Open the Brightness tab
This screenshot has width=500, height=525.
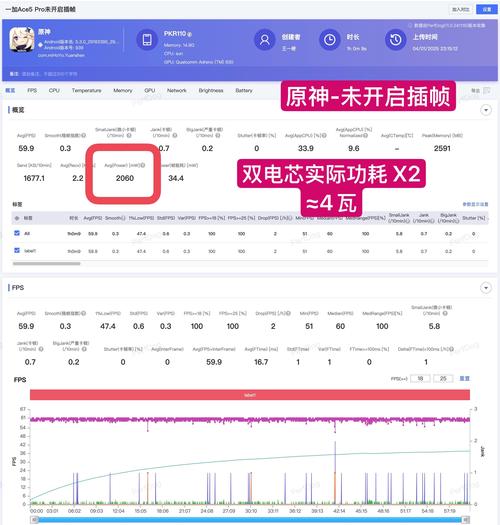tap(211, 90)
